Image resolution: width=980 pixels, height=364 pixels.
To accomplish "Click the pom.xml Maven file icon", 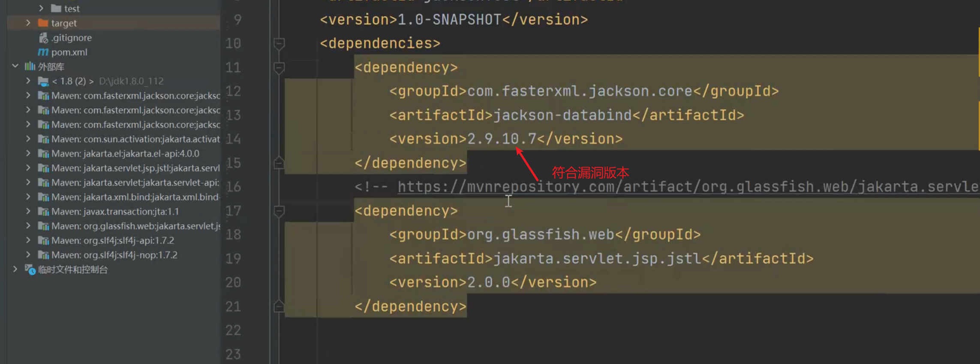I will pyautogui.click(x=43, y=52).
